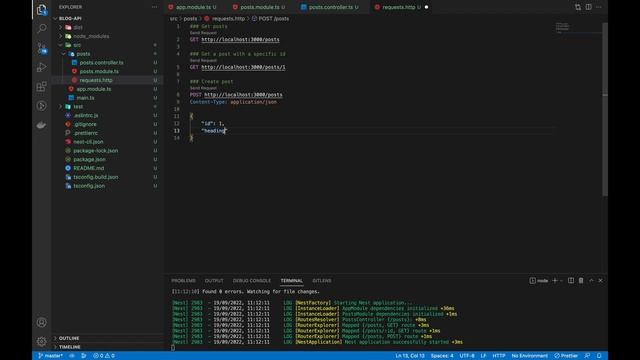The height and width of the screenshot is (360, 640).
Task: Open the Manage gear icon
Action: [42, 341]
